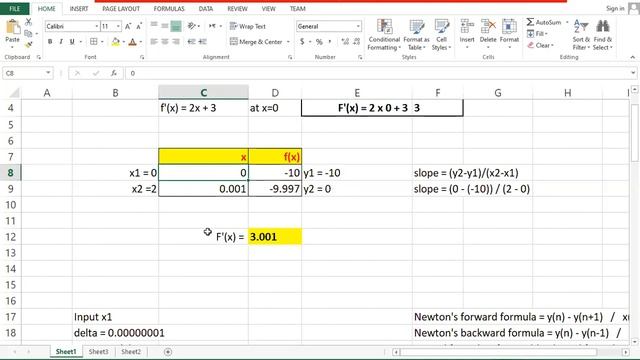Toggle Top Align

154,26
